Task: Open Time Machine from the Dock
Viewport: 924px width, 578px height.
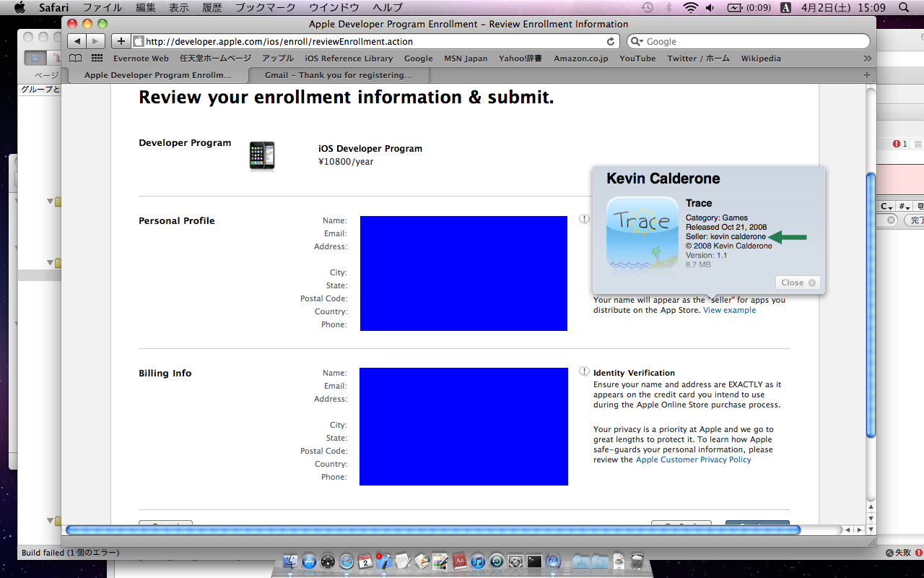Action: click(x=497, y=561)
